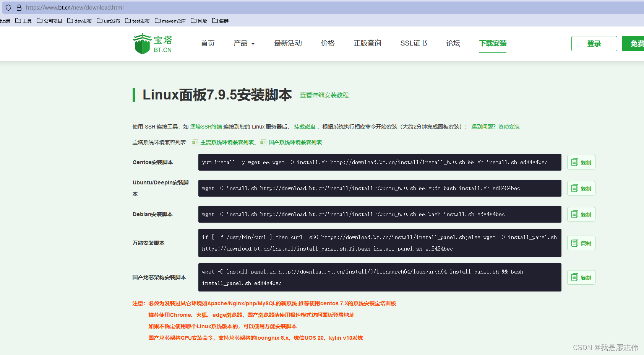
Task: Open the dev发布 bookmarks folder
Action: (79, 21)
